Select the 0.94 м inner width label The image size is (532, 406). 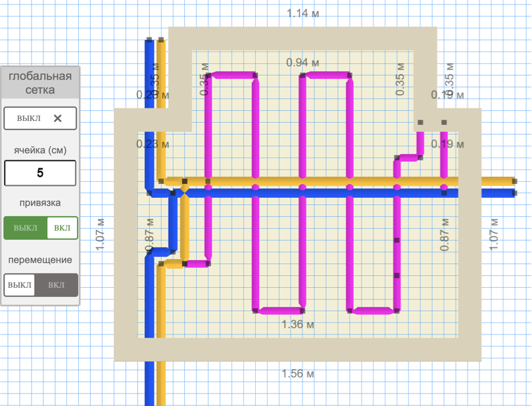pos(302,62)
